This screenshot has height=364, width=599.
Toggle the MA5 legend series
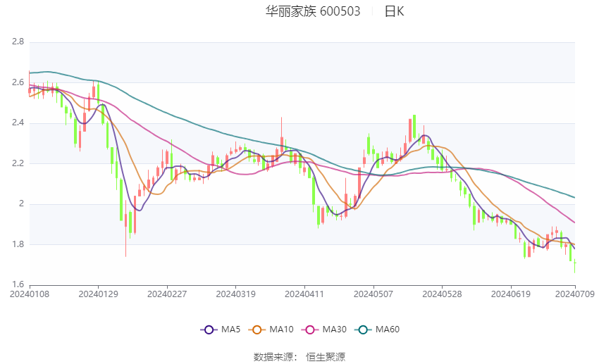point(221,330)
